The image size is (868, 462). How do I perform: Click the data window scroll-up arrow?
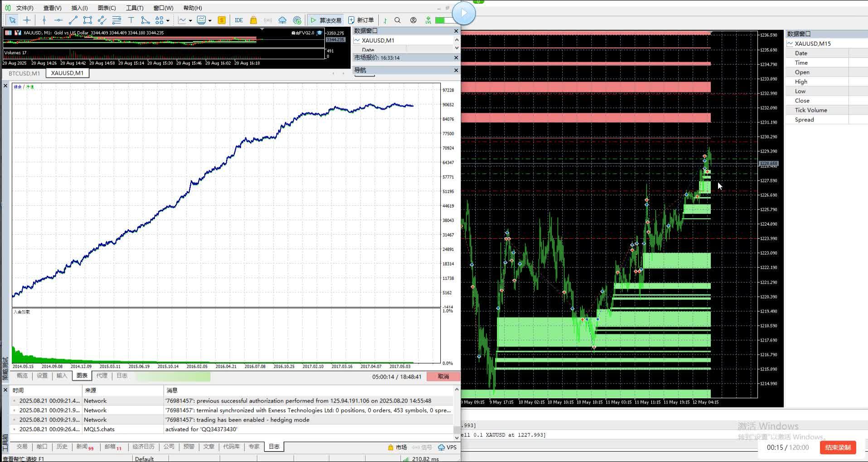point(457,40)
